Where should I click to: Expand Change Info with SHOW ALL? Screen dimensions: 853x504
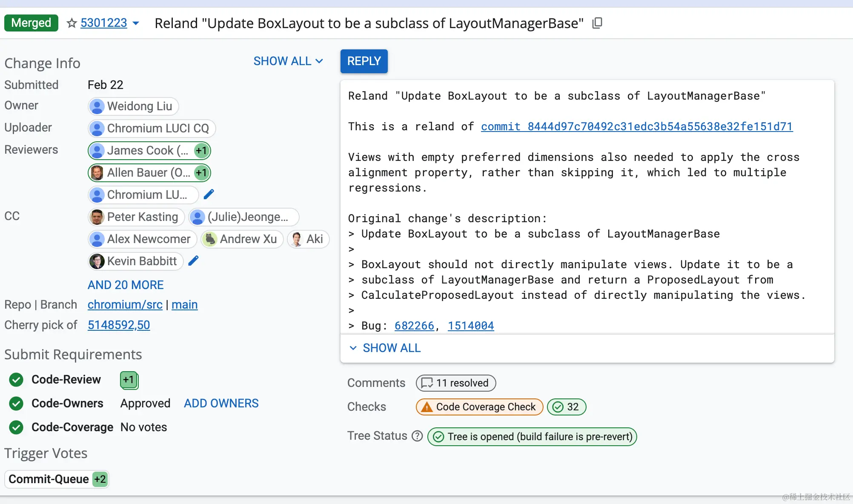click(288, 61)
